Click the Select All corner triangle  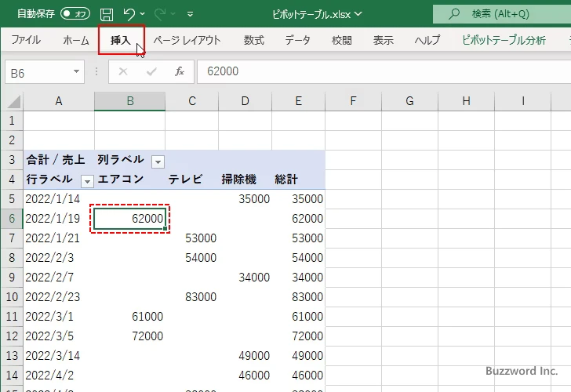(13, 102)
